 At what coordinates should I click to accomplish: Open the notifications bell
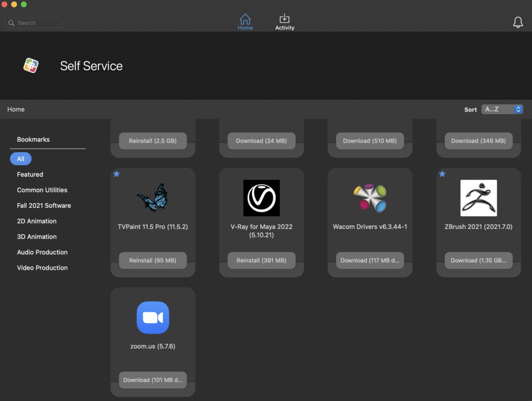[518, 22]
